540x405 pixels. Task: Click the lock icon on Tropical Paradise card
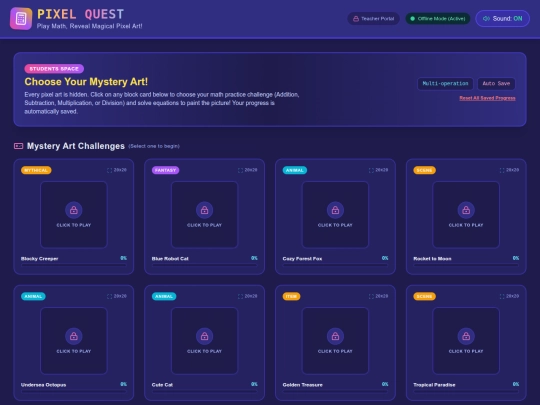466,336
